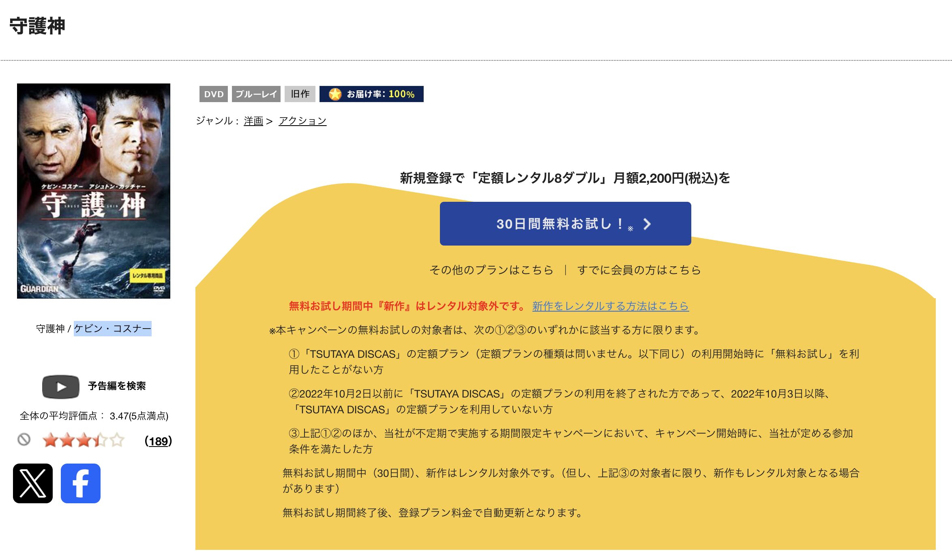Click the ケビン・コスナー name text
The height and width of the screenshot is (560, 952).
pos(112,328)
